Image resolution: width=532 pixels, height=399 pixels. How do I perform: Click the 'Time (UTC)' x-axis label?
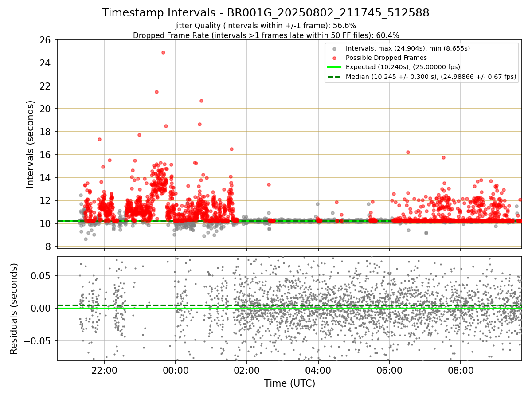point(289,383)
